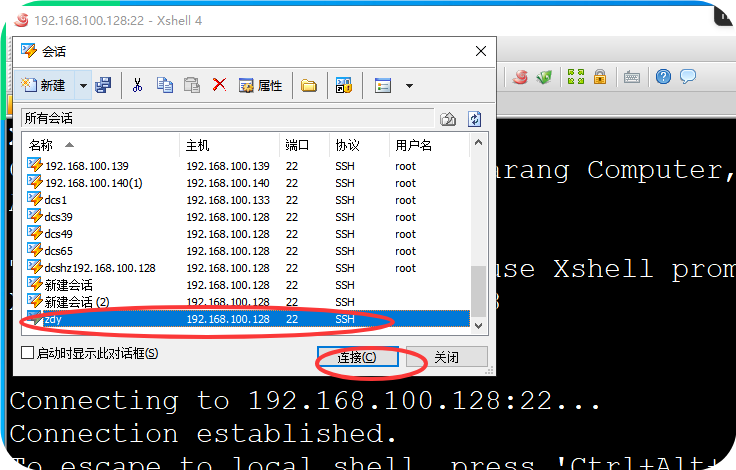Image resolution: width=736 pixels, height=470 pixels.
Task: Click the chat bubble icon in main toolbar
Action: [688, 76]
